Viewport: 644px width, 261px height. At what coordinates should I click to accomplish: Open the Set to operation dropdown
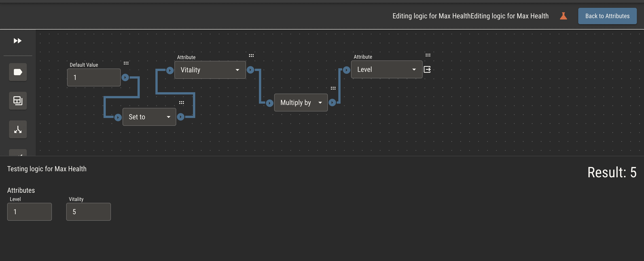click(x=149, y=117)
